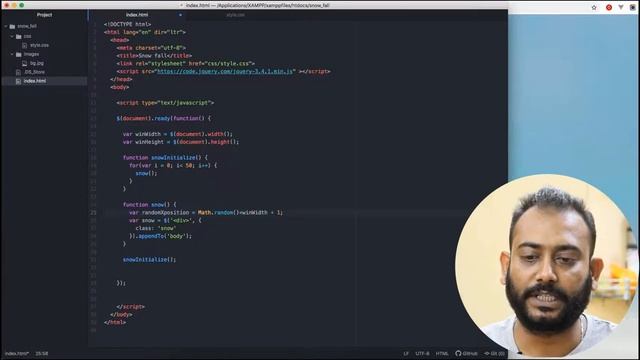The width and height of the screenshot is (640, 360).
Task: Open bg.jpg in the project tree
Action: (x=37, y=63)
